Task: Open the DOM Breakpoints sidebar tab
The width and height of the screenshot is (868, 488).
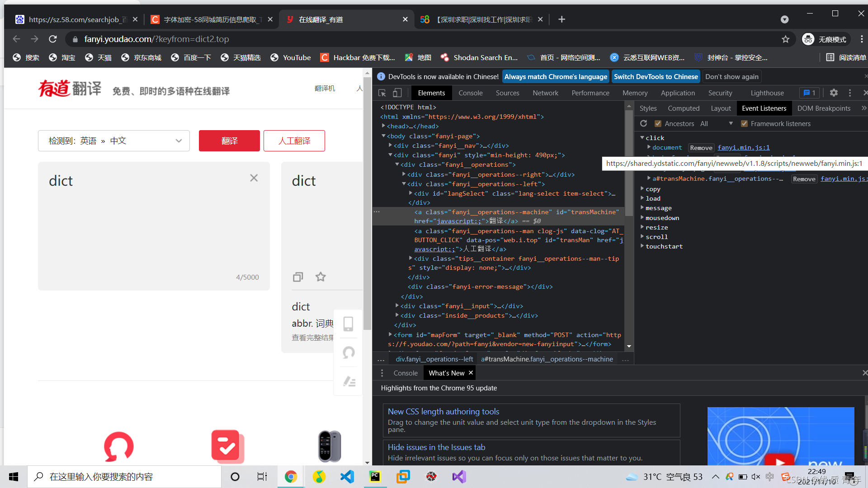Action: coord(824,108)
